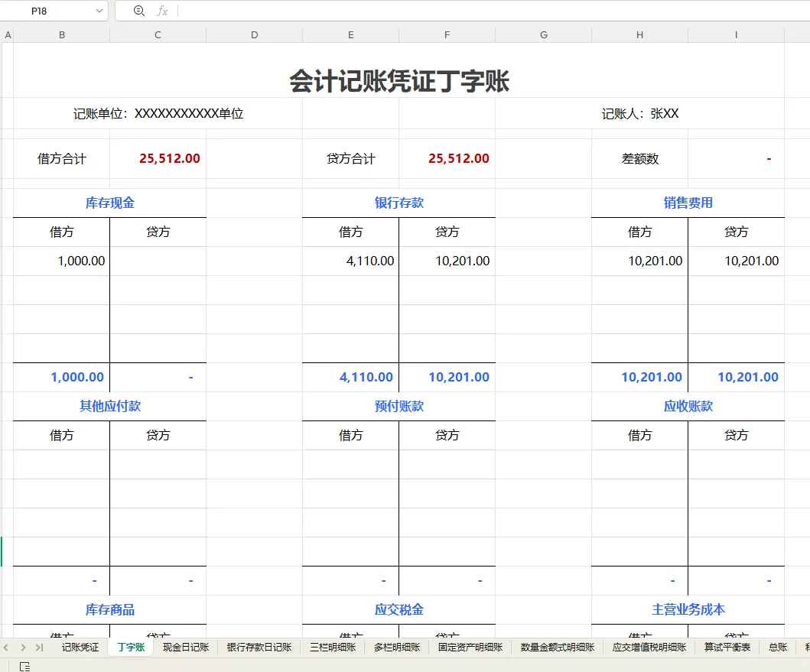This screenshot has height=672, width=810.
Task: Switch to the 总账 sheet tab
Action: (778, 648)
